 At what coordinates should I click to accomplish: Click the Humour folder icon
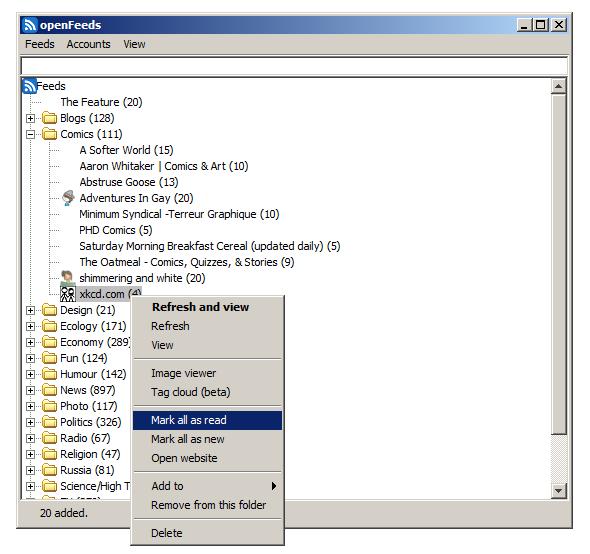(x=49, y=374)
